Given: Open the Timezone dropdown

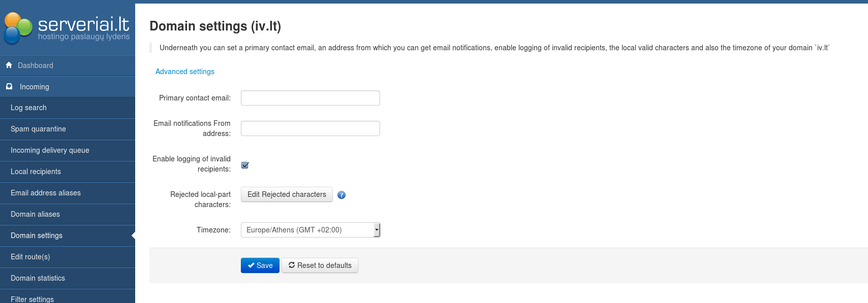Looking at the screenshot, I should [310, 230].
